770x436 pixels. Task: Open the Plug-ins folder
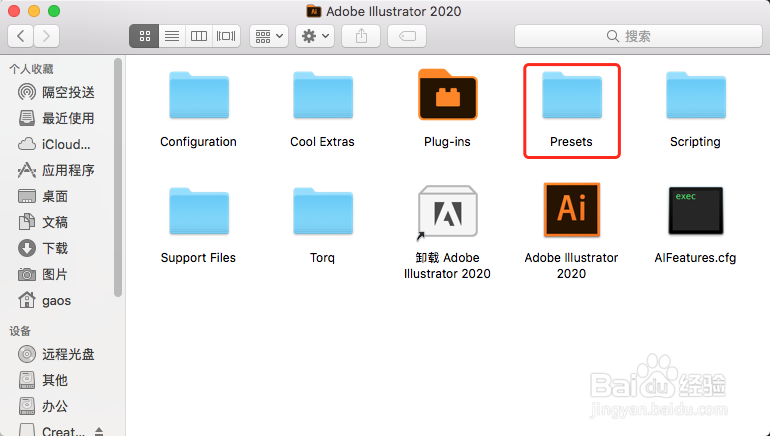click(447, 94)
